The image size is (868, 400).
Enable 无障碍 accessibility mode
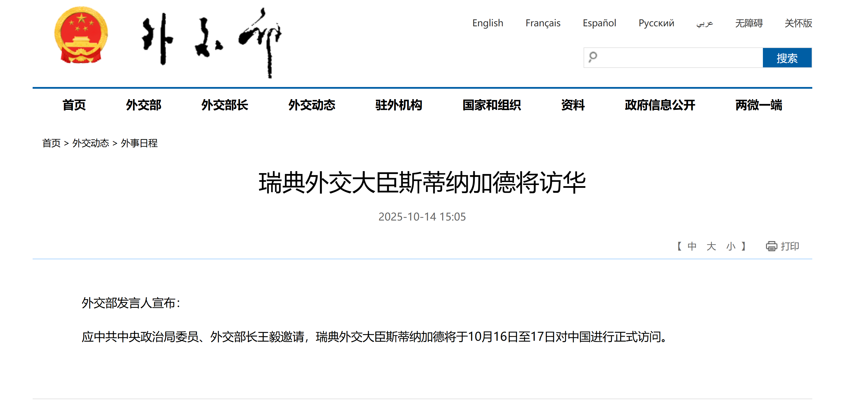coord(748,23)
